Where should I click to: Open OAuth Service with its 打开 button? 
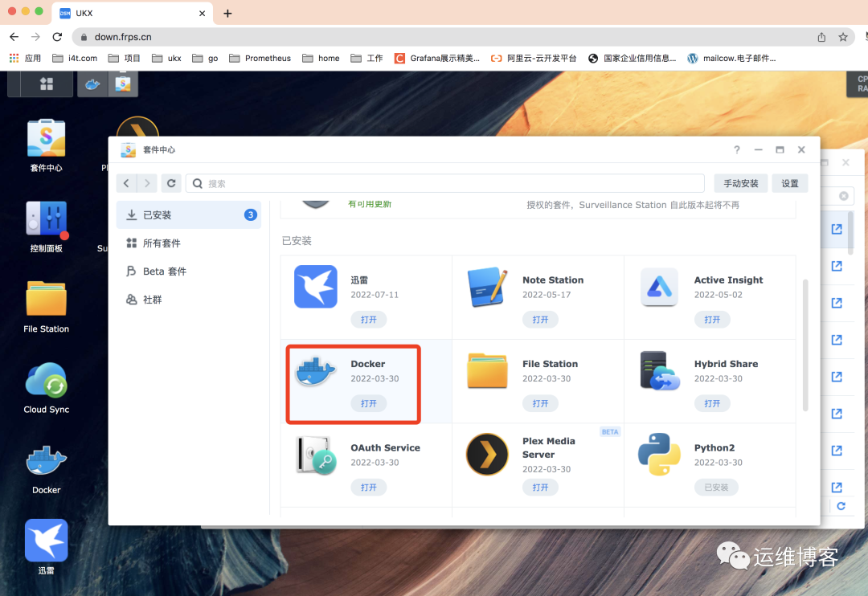[x=369, y=487]
